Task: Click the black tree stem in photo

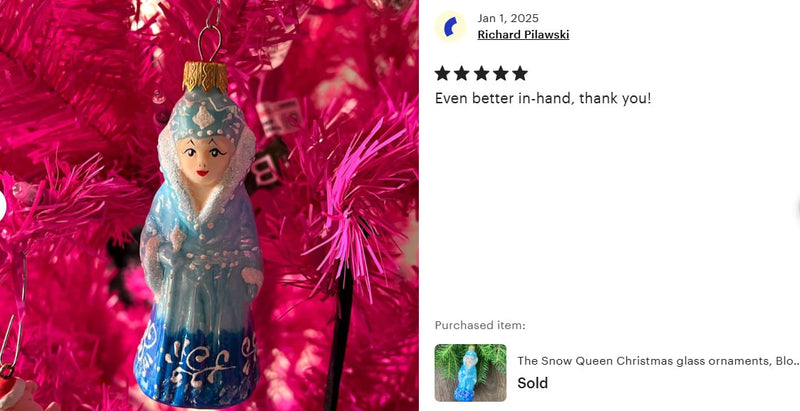Action: click(338, 339)
